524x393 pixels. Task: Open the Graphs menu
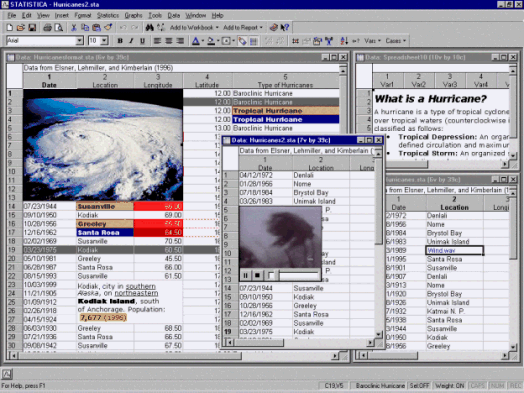pyautogui.click(x=133, y=15)
